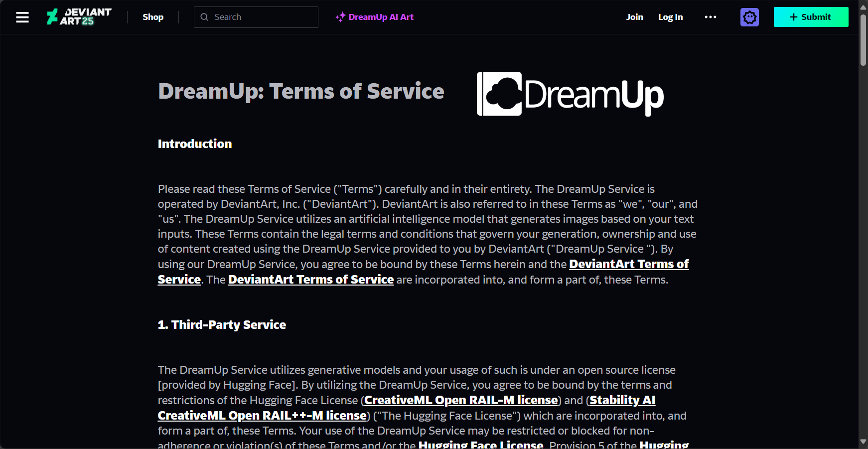Click the Submit button
Image resolution: width=868 pixels, height=449 pixels.
pyautogui.click(x=811, y=17)
